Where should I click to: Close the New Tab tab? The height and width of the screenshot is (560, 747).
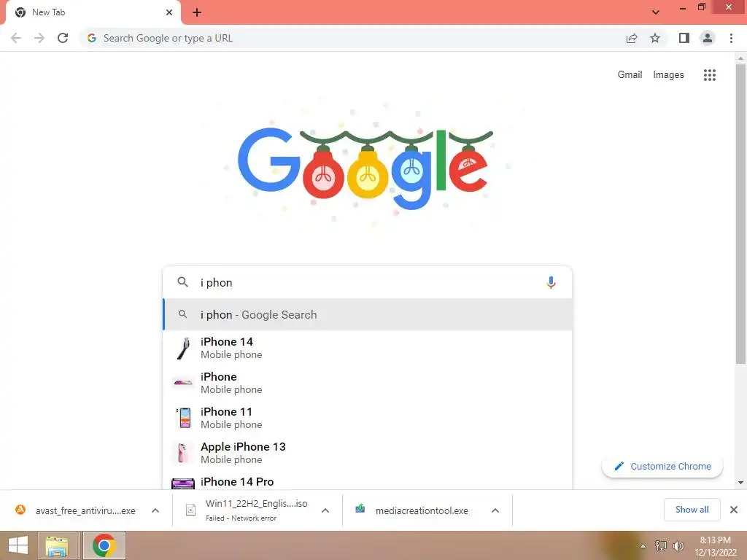pyautogui.click(x=169, y=12)
